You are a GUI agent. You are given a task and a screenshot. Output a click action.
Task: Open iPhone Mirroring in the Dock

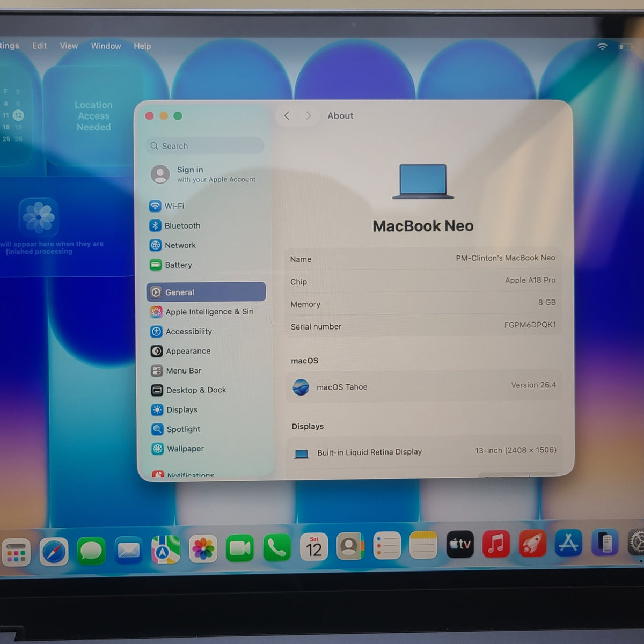(x=605, y=543)
